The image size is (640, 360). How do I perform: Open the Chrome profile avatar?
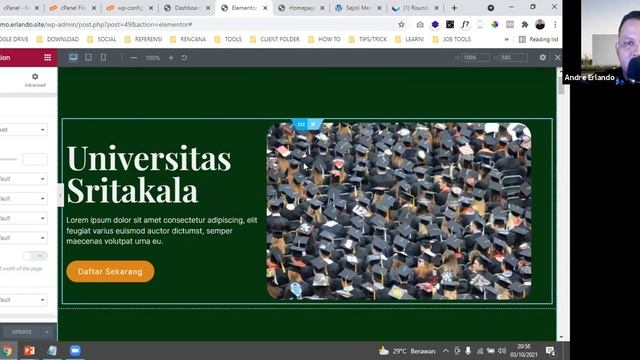540,24
